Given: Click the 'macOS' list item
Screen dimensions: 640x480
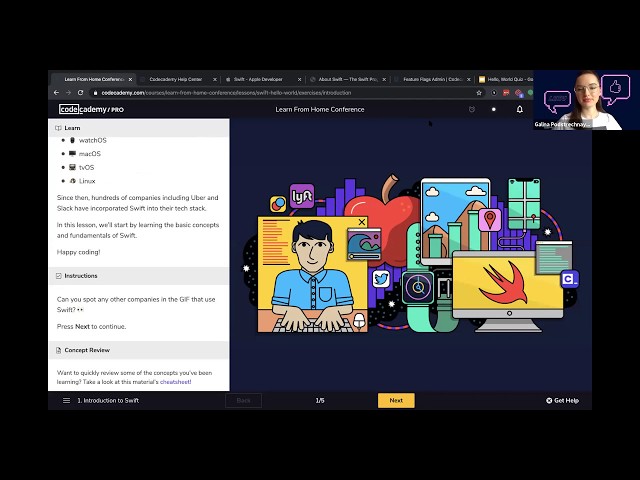Looking at the screenshot, I should [x=89, y=154].
